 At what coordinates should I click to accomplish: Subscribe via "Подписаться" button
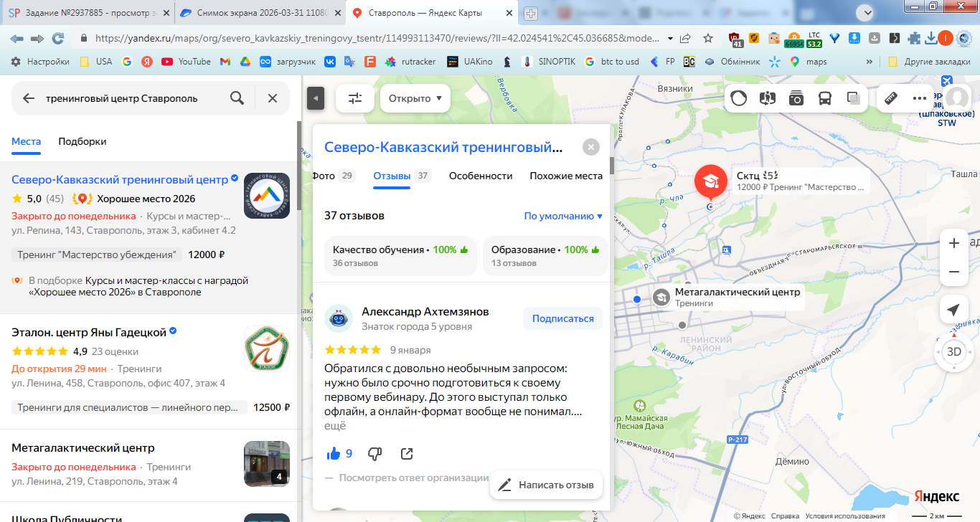point(563,318)
